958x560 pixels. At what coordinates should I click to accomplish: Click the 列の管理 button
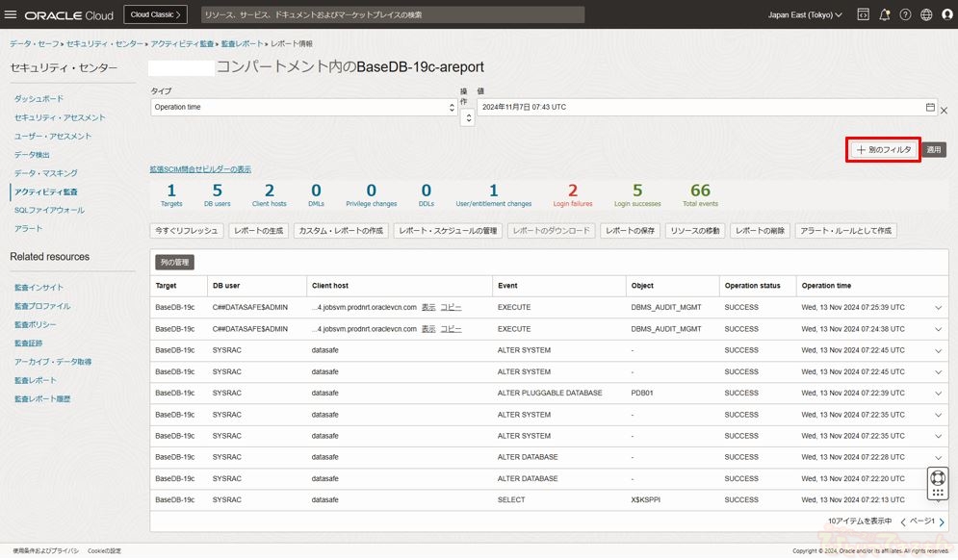(x=174, y=262)
